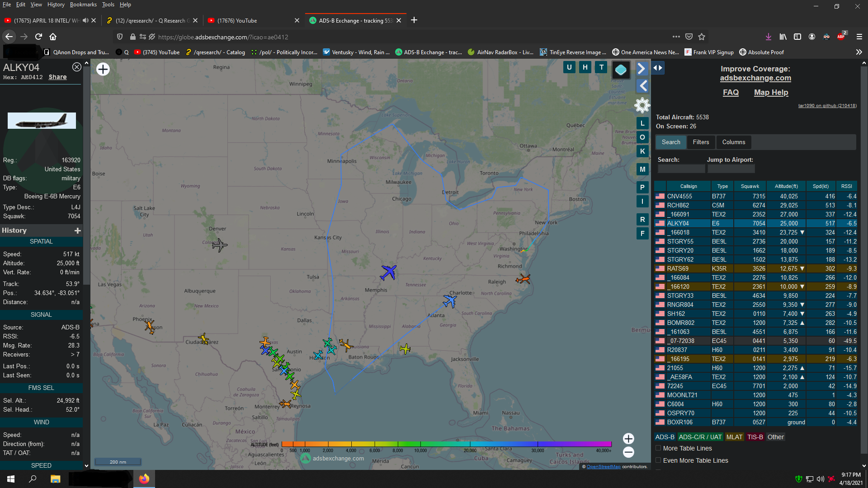Open Windows Start menu
Screen dimensions: 868x488
[11, 479]
